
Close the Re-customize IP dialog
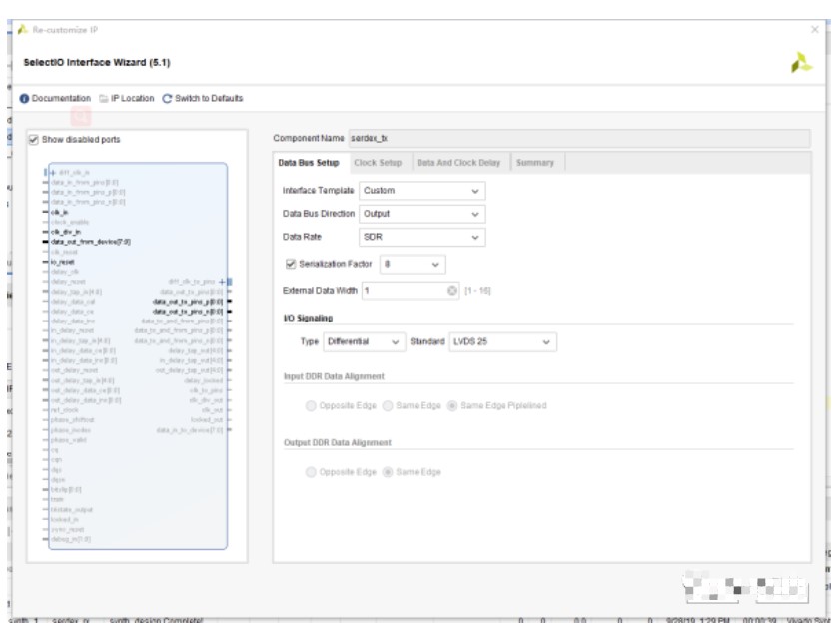pos(815,29)
